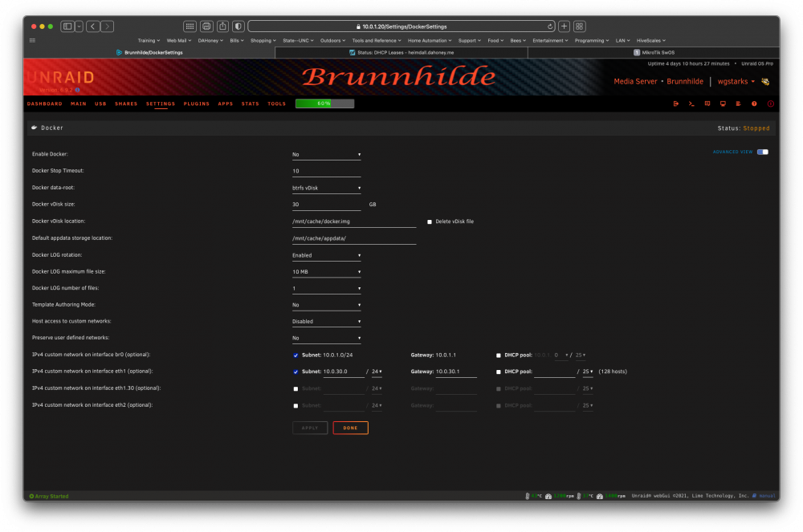Switch to the MikroTik SwOS tab
The height and width of the screenshot is (532, 803).
654,52
